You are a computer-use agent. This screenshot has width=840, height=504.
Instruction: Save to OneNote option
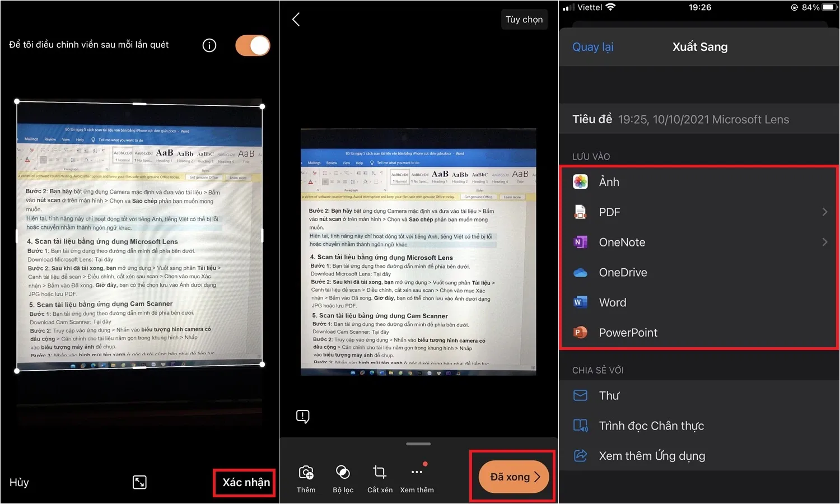coord(699,242)
